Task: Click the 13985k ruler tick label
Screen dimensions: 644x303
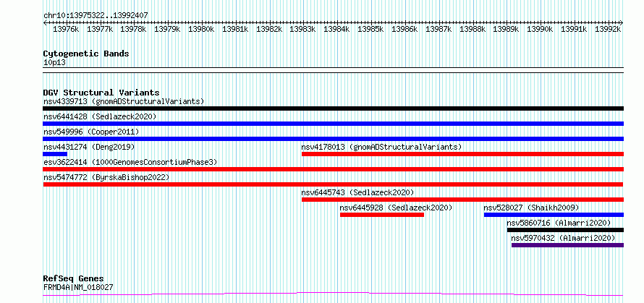Action: coord(371,29)
